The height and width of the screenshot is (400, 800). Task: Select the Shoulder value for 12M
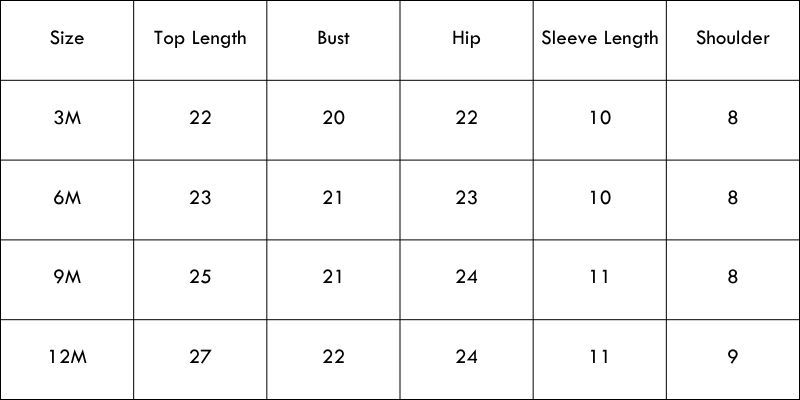(x=733, y=357)
